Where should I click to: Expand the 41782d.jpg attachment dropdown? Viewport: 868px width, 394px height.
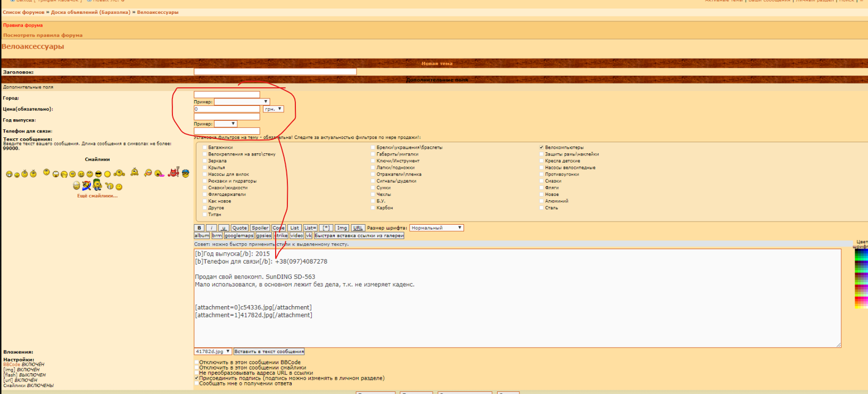212,351
